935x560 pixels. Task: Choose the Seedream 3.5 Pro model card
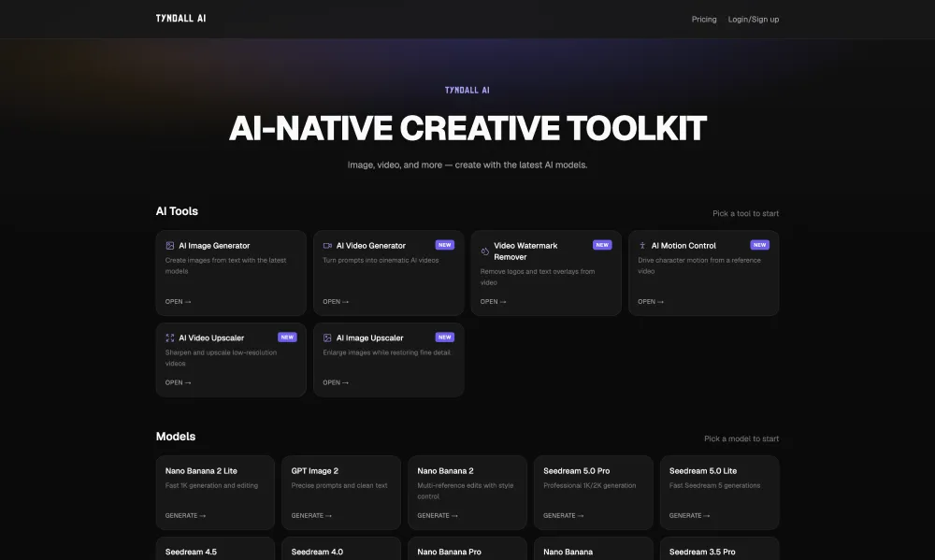pyautogui.click(x=720, y=549)
